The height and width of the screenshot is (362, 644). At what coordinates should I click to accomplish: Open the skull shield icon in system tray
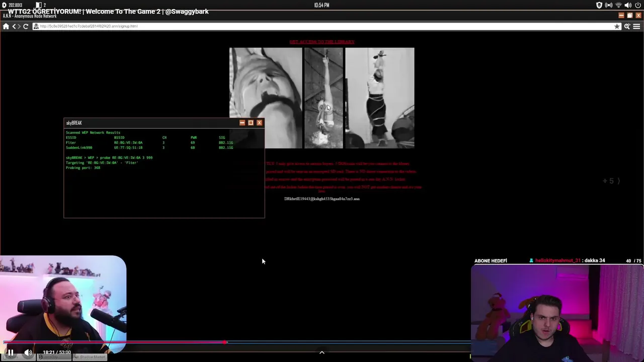coord(599,5)
